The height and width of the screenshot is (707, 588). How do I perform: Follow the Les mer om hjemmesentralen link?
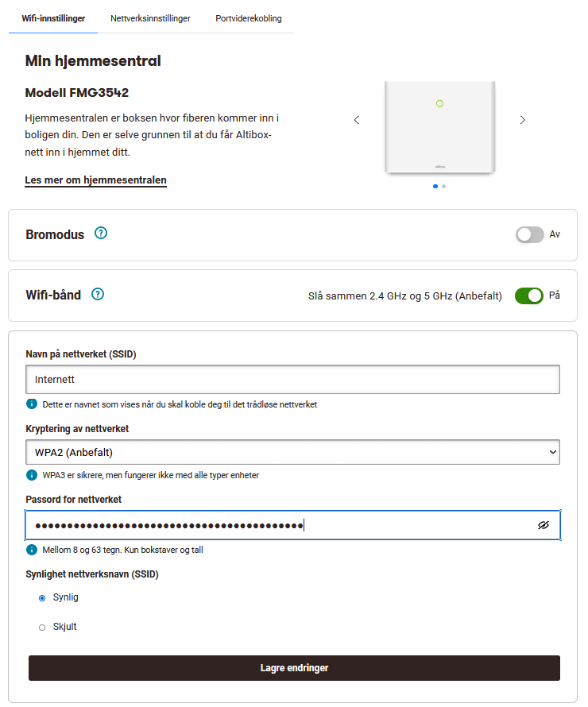coord(96,180)
